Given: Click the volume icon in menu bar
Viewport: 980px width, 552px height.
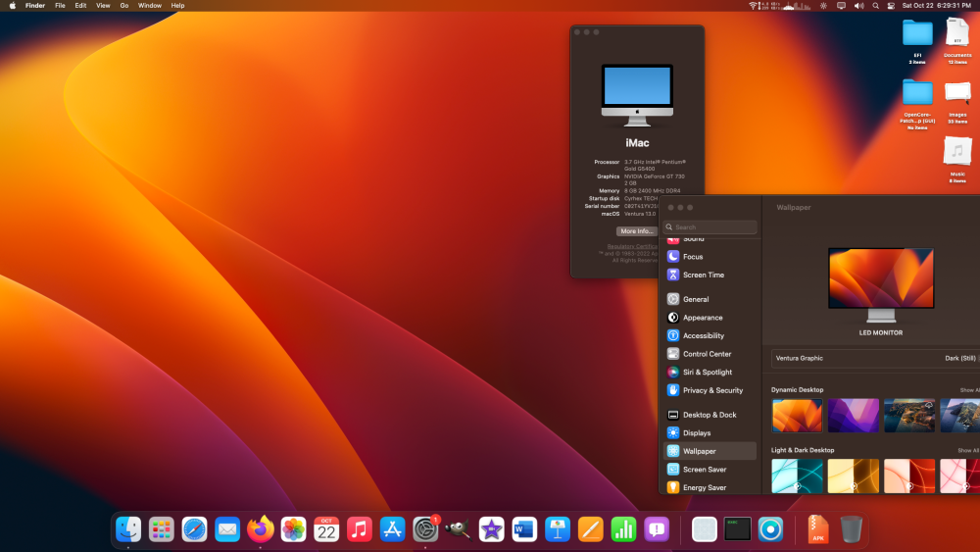Looking at the screenshot, I should (x=858, y=6).
